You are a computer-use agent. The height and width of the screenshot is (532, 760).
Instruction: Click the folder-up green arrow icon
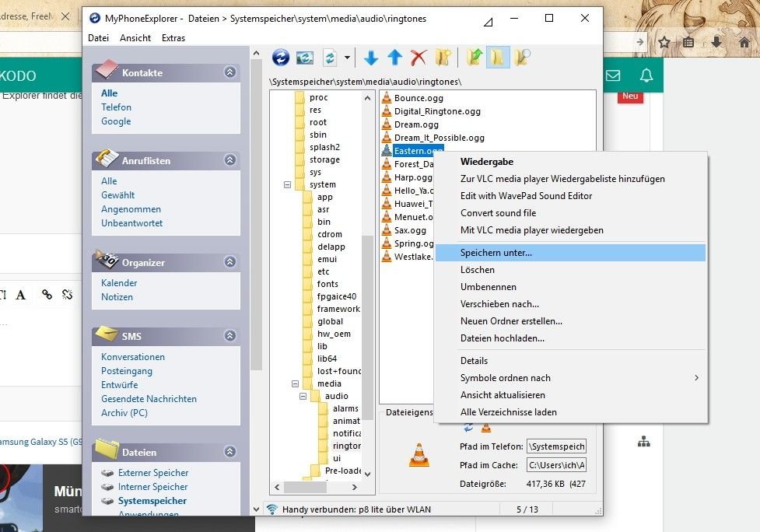point(475,58)
